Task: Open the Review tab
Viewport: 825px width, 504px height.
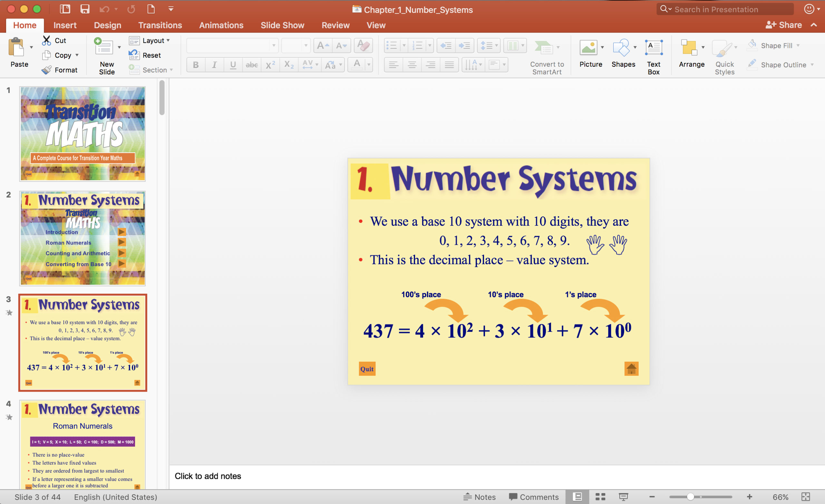Action: point(335,25)
